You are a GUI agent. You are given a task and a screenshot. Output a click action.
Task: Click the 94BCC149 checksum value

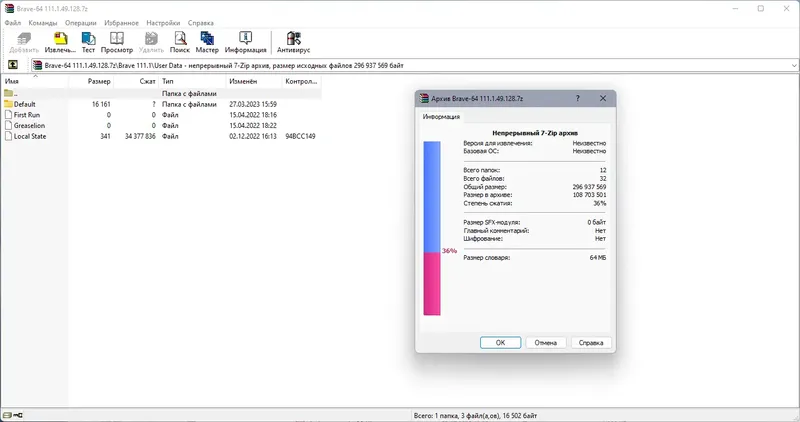click(301, 136)
